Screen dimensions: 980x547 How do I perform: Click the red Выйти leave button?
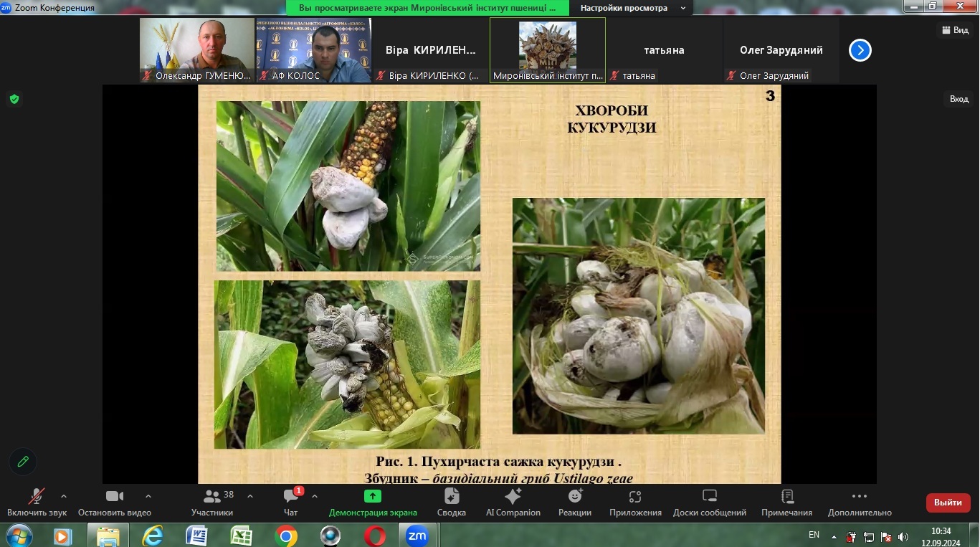tap(948, 503)
